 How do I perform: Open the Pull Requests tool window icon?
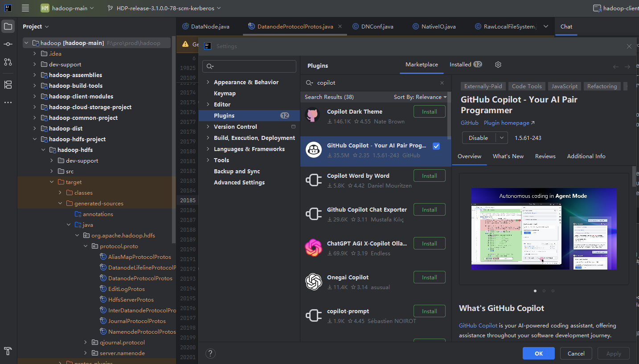[x=8, y=62]
